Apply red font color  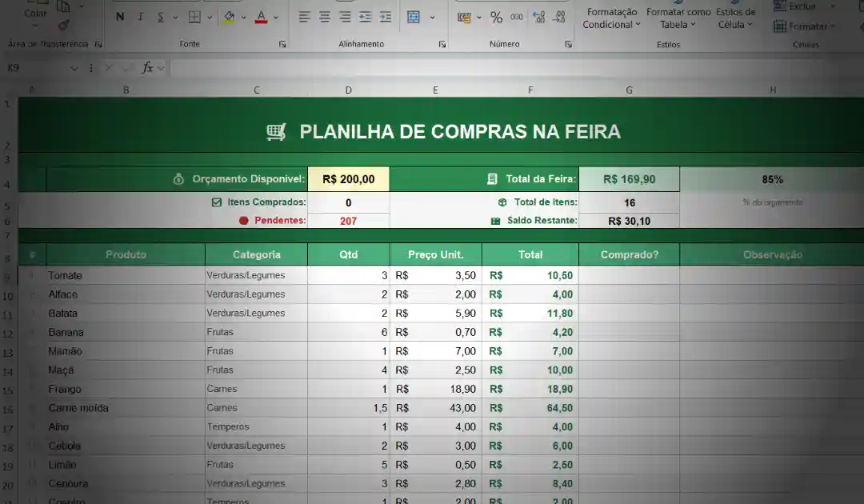pos(261,17)
